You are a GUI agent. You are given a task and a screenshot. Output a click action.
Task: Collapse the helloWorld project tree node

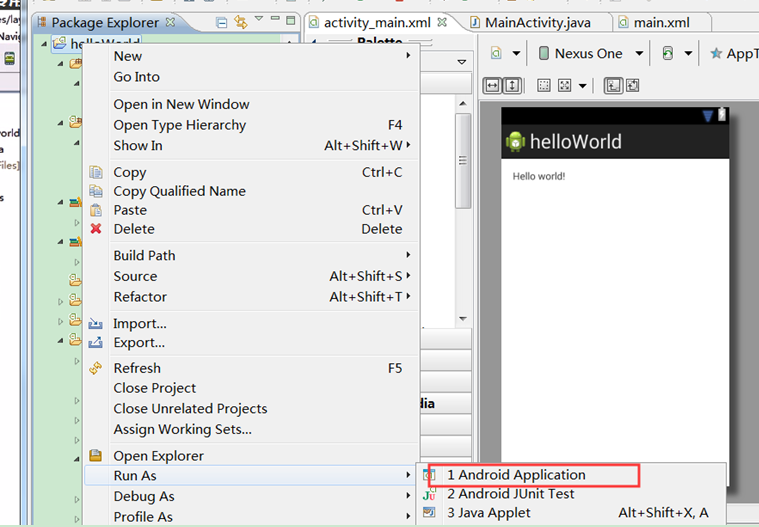coord(44,44)
